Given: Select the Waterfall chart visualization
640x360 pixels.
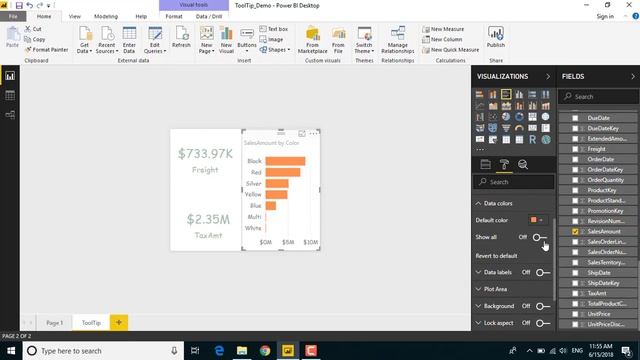Looking at the screenshot, I should click(480, 117).
